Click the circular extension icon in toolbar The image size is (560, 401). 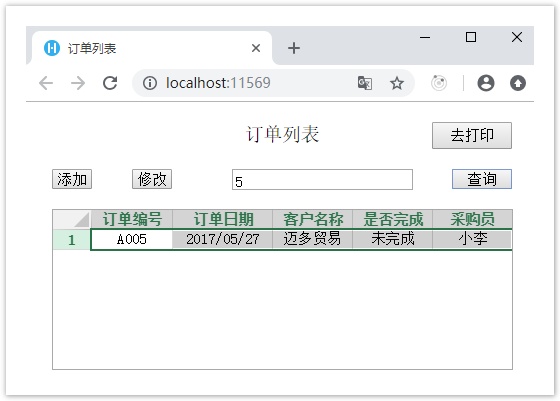point(439,83)
